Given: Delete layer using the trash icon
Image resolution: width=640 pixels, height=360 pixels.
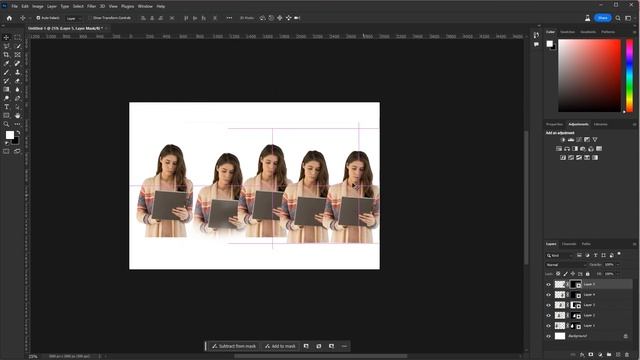Looking at the screenshot, I should pos(627,355).
